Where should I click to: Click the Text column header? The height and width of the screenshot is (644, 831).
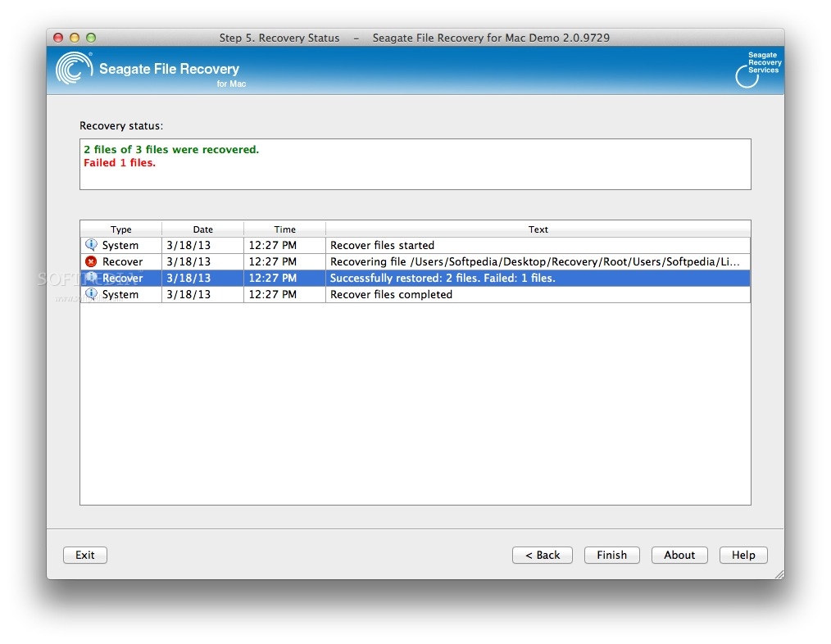tap(538, 229)
